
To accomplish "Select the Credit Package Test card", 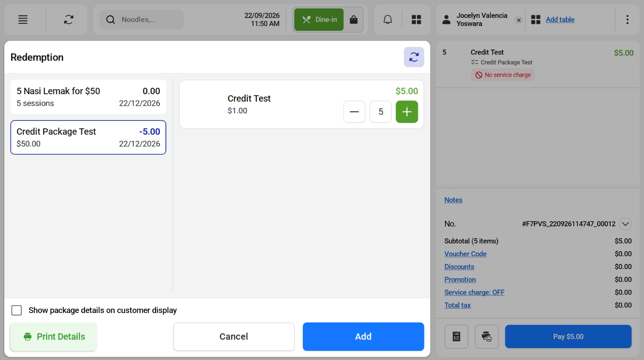I will (x=88, y=138).
